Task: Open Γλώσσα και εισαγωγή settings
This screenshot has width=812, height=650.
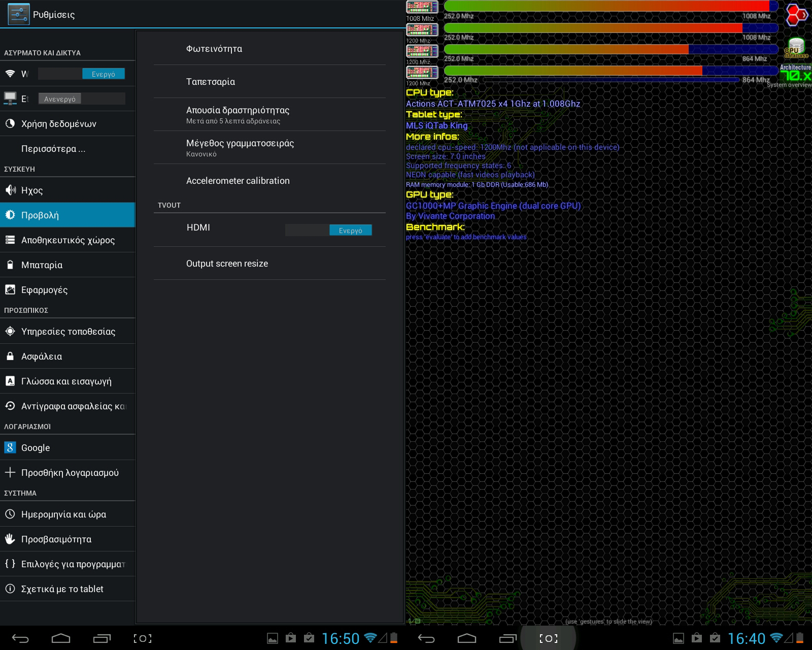Action: (67, 381)
